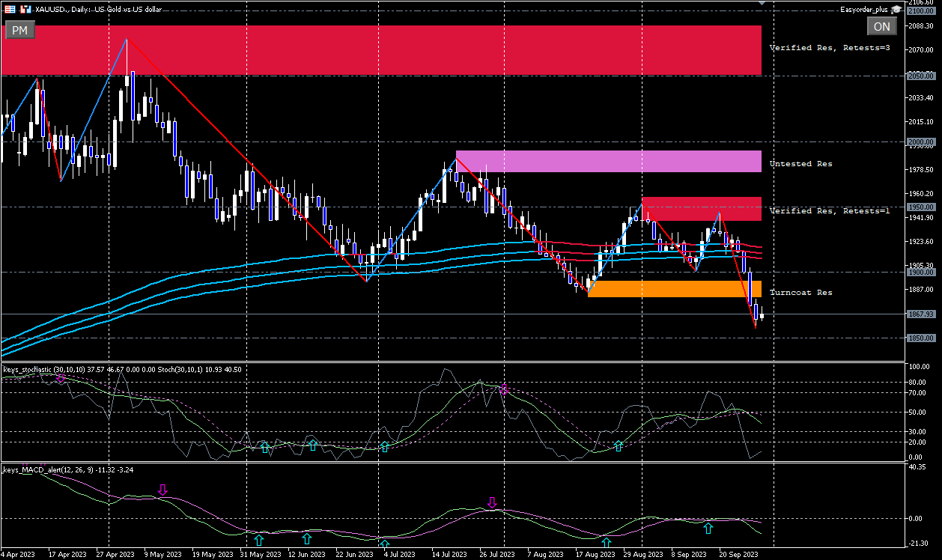Select magenta MACD sell arrow near 9 May

[163, 490]
